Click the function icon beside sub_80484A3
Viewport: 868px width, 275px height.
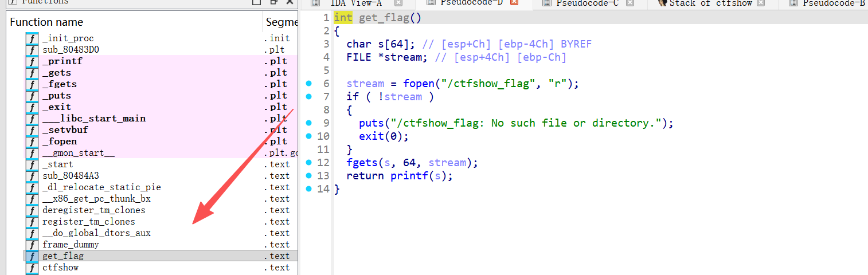(32, 176)
